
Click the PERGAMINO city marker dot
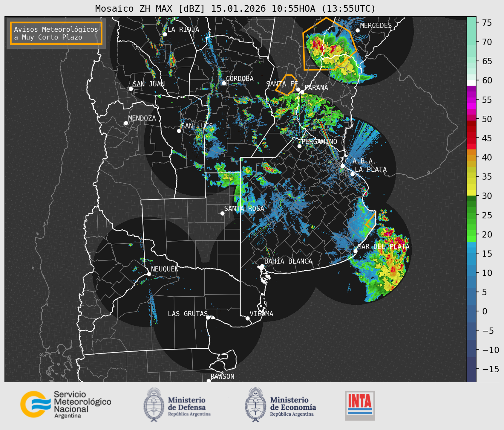click(299, 146)
